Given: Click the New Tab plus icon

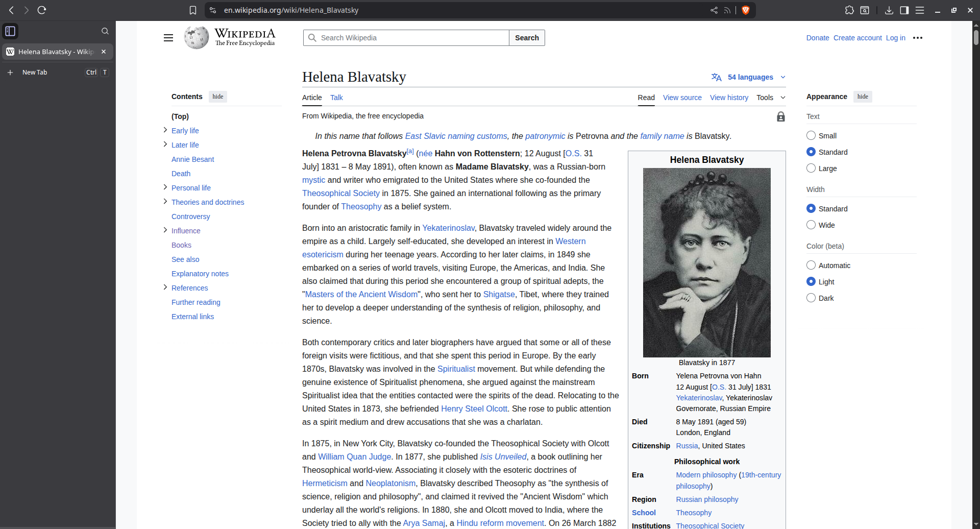Looking at the screenshot, I should pos(10,73).
